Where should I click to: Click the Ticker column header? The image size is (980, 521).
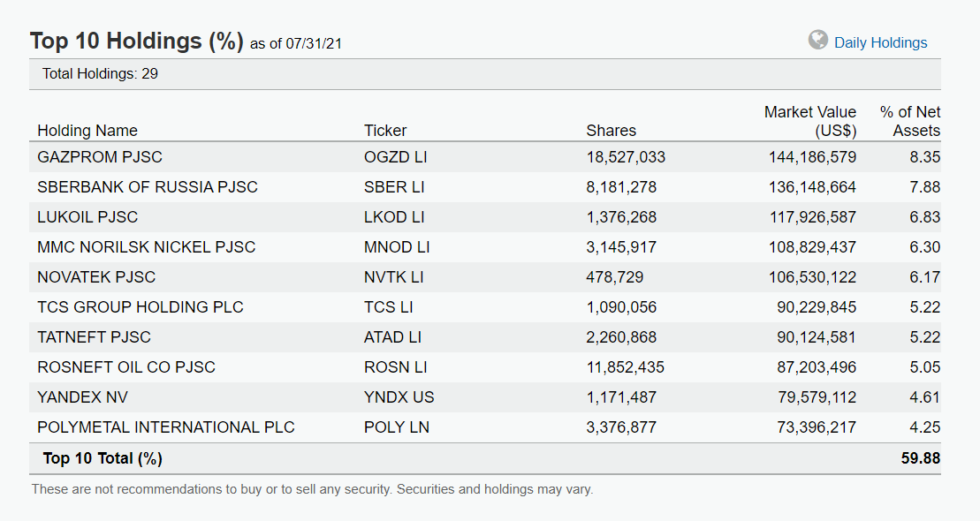(385, 131)
